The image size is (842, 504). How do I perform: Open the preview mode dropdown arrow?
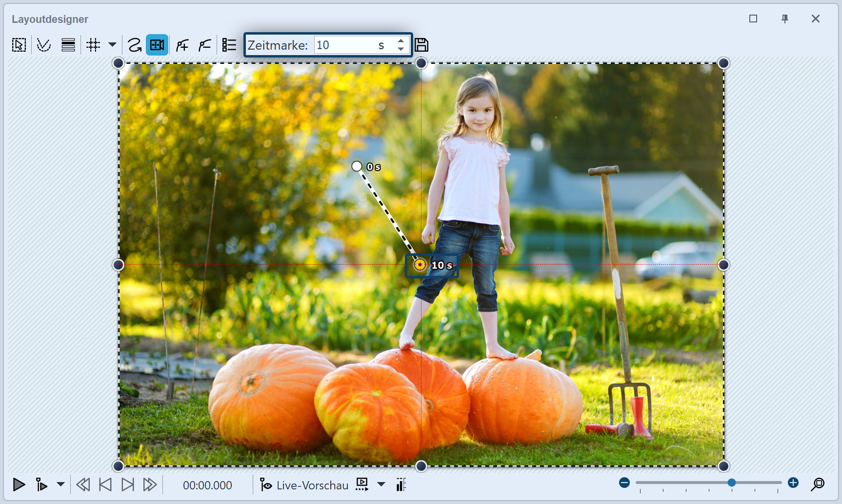click(x=381, y=485)
